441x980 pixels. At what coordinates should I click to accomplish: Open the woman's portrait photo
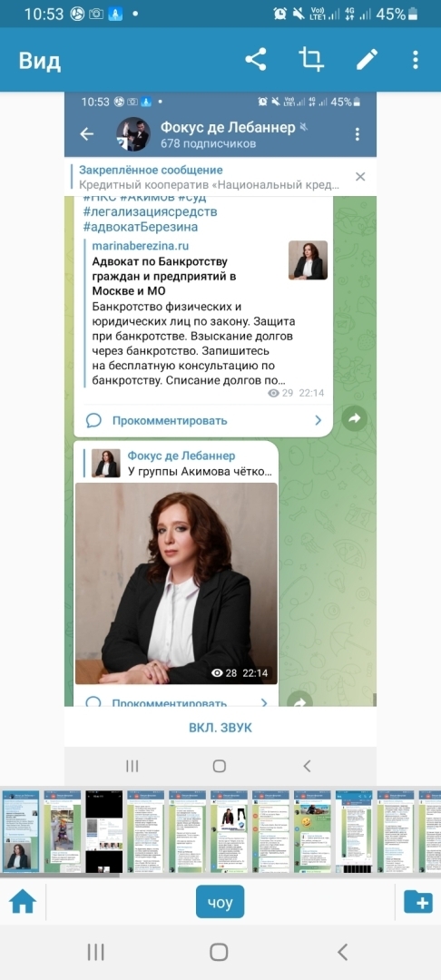pos(176,583)
